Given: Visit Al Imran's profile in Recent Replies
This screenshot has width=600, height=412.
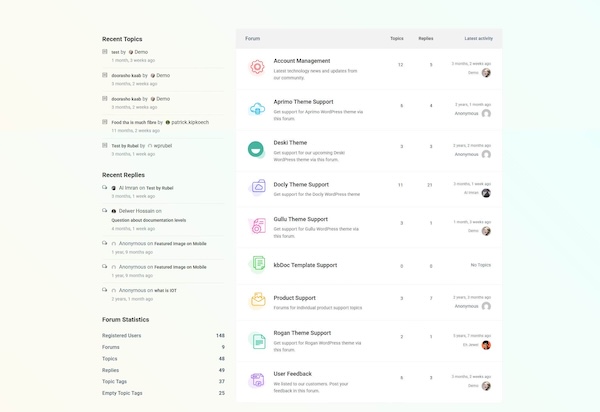Looking at the screenshot, I should (x=128, y=188).
